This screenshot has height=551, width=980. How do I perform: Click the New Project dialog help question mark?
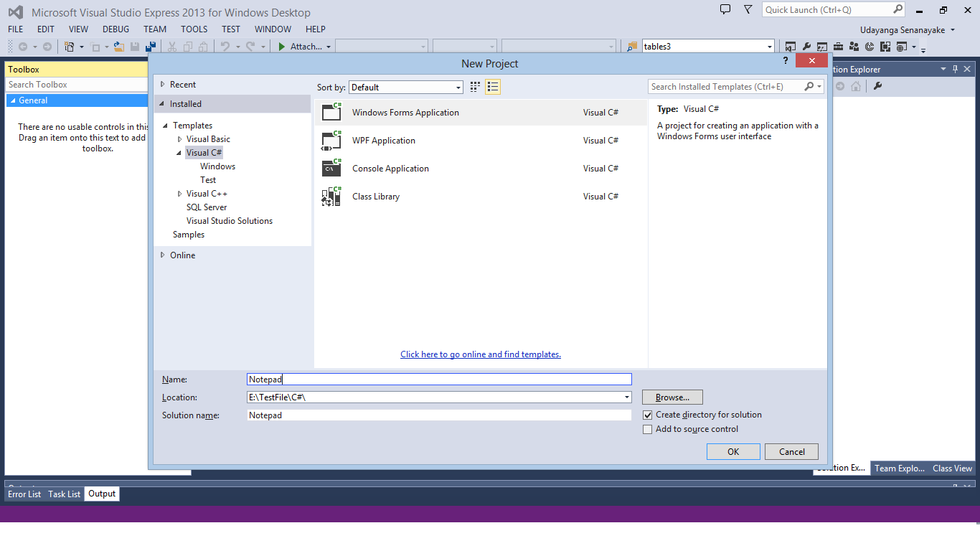[786, 62]
